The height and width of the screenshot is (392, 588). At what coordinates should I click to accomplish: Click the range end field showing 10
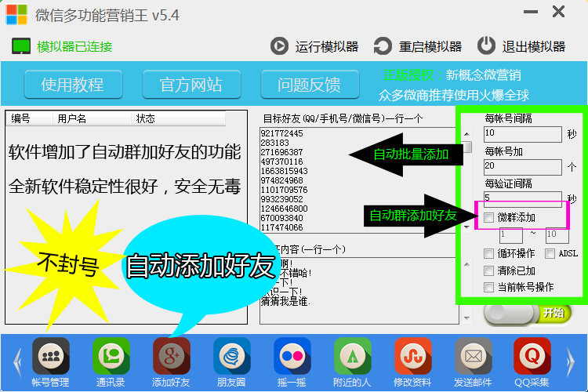coord(557,235)
